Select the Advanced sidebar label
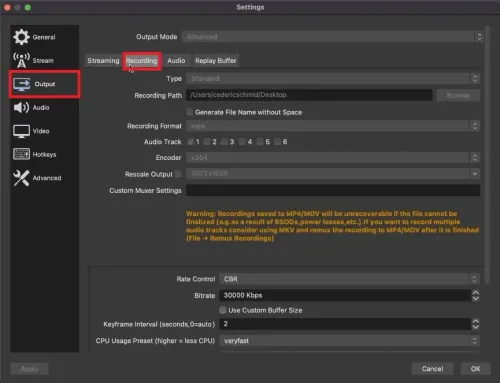Image resolution: width=500 pixels, height=383 pixels. 47,178
